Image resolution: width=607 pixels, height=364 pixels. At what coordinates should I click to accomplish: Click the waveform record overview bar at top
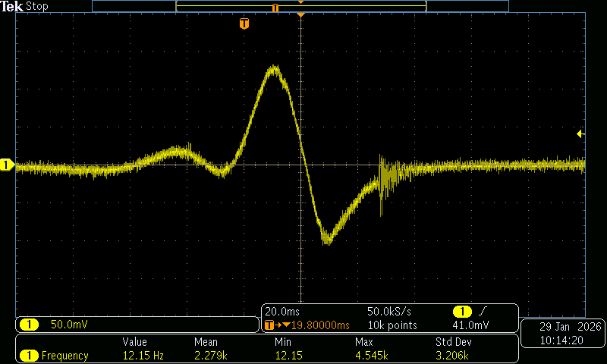(x=300, y=6)
